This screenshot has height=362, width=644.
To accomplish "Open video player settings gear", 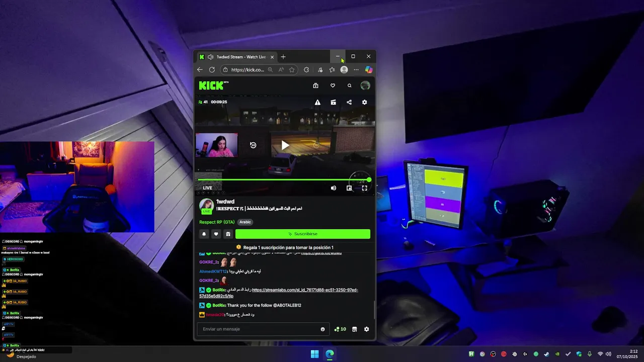I will tap(365, 102).
